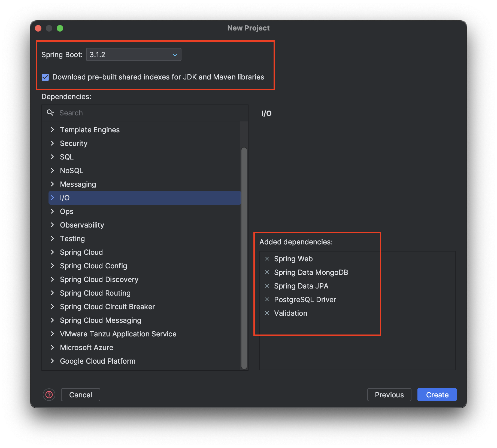Expand the Template Engines category

tap(53, 130)
